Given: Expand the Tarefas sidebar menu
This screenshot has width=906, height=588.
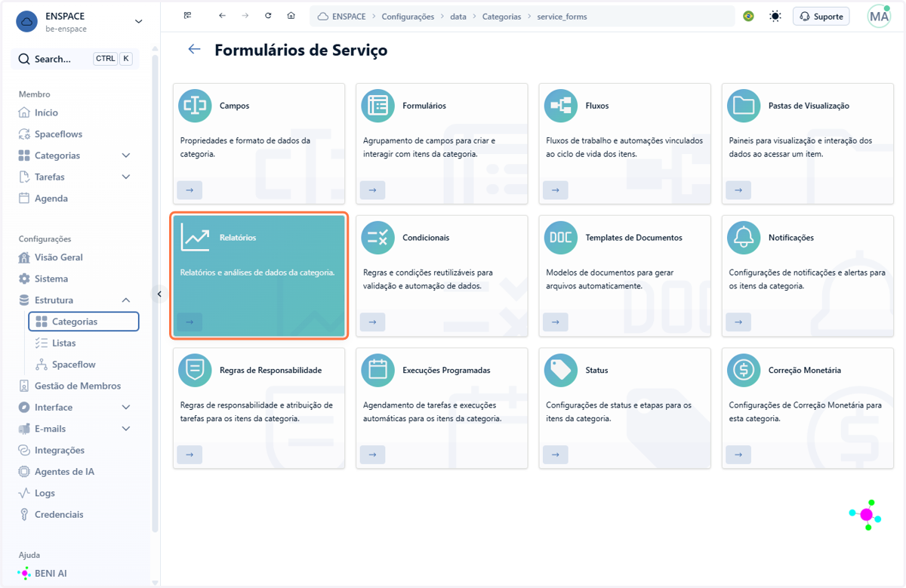Looking at the screenshot, I should [126, 177].
